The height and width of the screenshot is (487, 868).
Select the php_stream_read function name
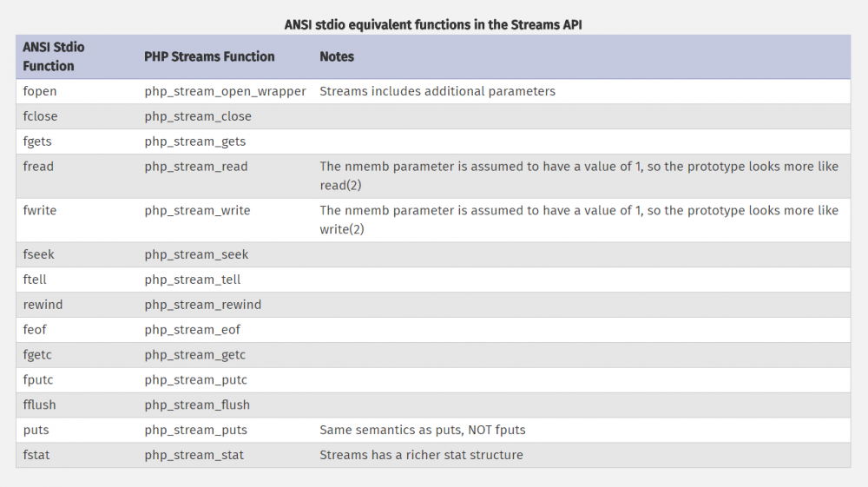tap(196, 167)
